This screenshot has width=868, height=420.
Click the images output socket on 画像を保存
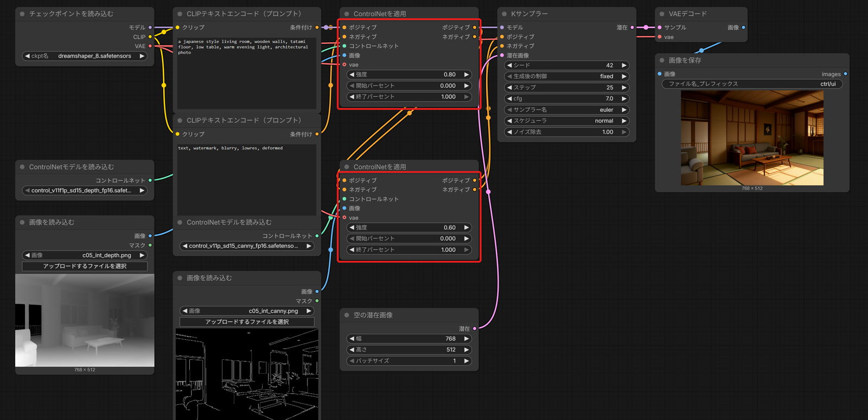point(845,74)
